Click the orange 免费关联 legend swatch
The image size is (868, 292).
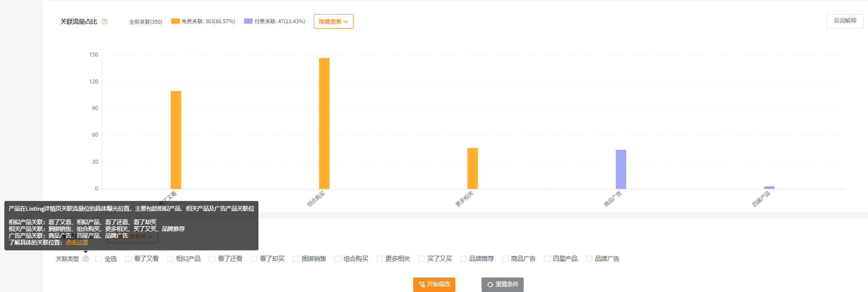[175, 21]
